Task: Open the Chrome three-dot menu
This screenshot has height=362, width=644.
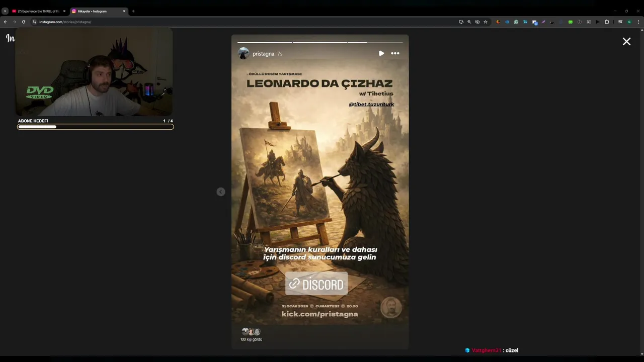Action: (638, 22)
